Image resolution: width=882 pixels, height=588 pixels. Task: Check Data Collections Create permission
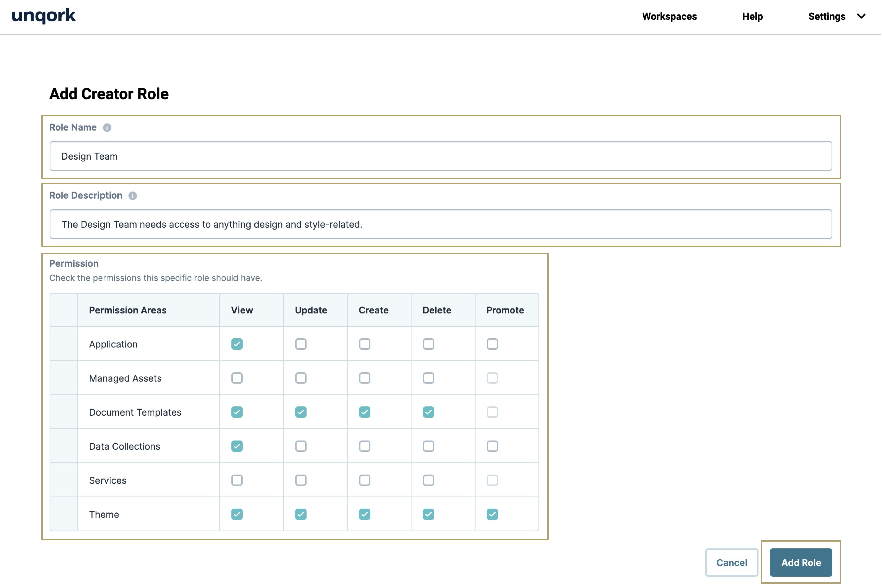pos(365,446)
